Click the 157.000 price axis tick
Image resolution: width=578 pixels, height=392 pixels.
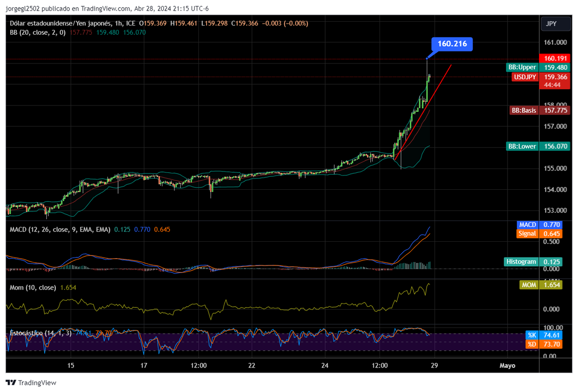[555, 126]
